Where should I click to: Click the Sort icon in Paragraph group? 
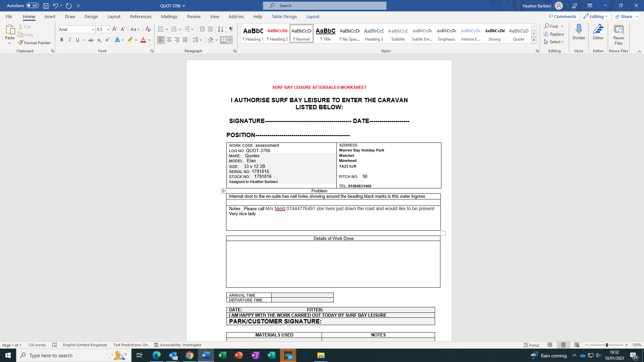pos(220,29)
